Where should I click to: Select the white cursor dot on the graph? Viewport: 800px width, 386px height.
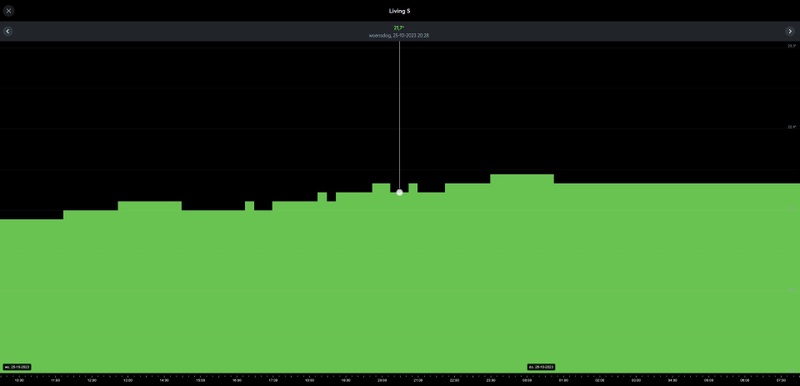coord(399,192)
